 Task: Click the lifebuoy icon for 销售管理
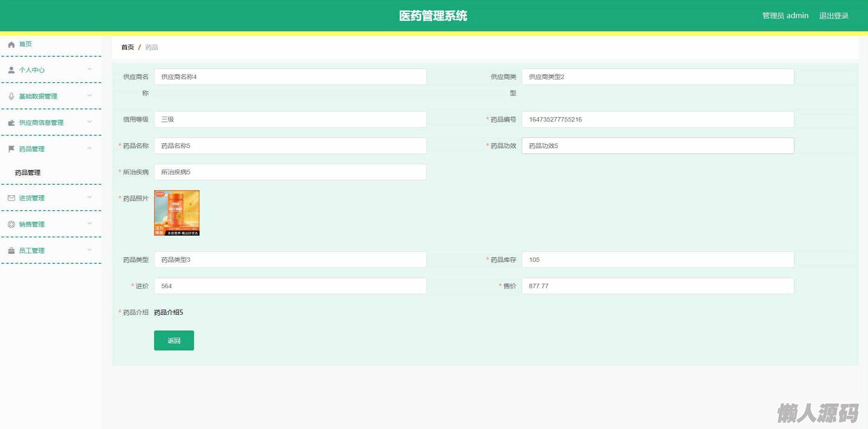pos(11,224)
